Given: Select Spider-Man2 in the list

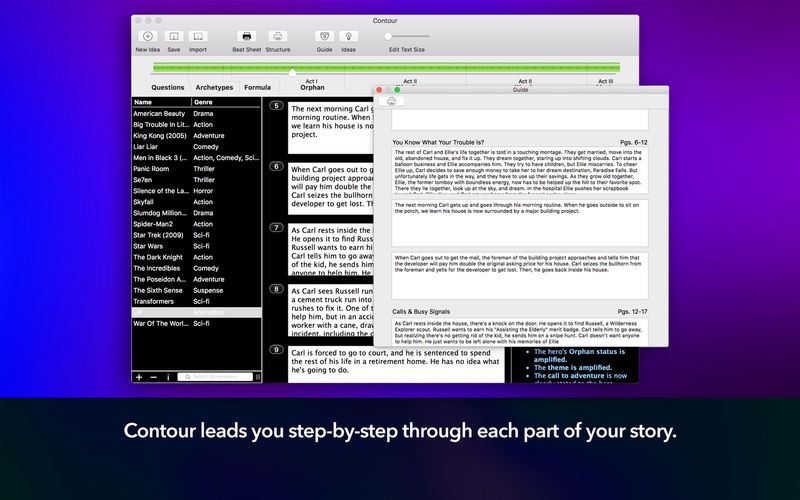Looking at the screenshot, I should point(196,224).
